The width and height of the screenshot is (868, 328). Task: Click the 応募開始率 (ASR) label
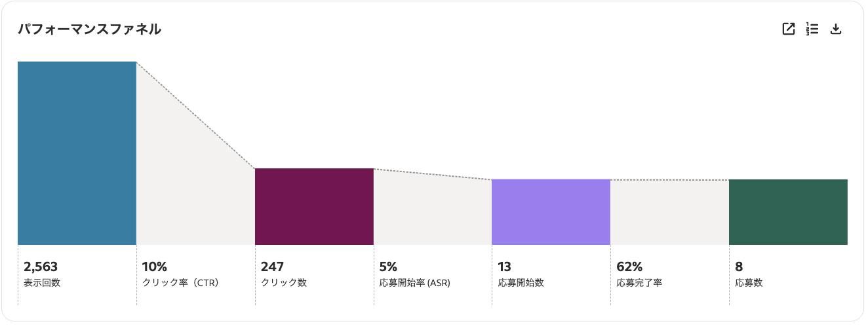pos(415,283)
